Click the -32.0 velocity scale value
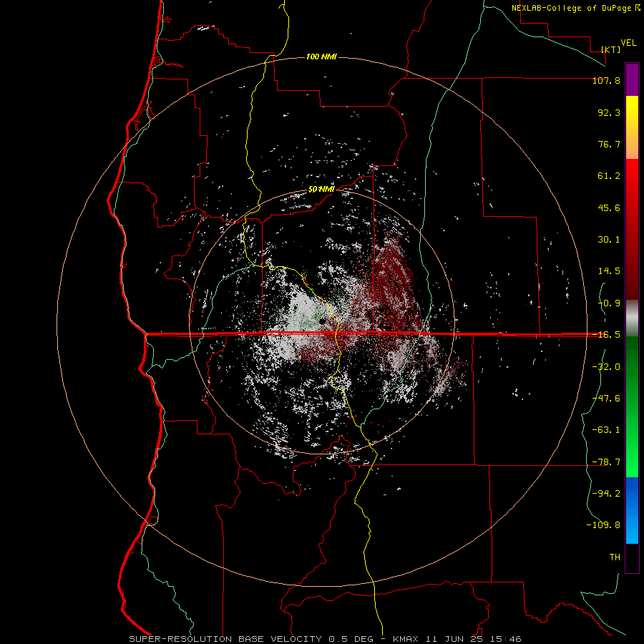The width and height of the screenshot is (644, 644). tap(606, 367)
